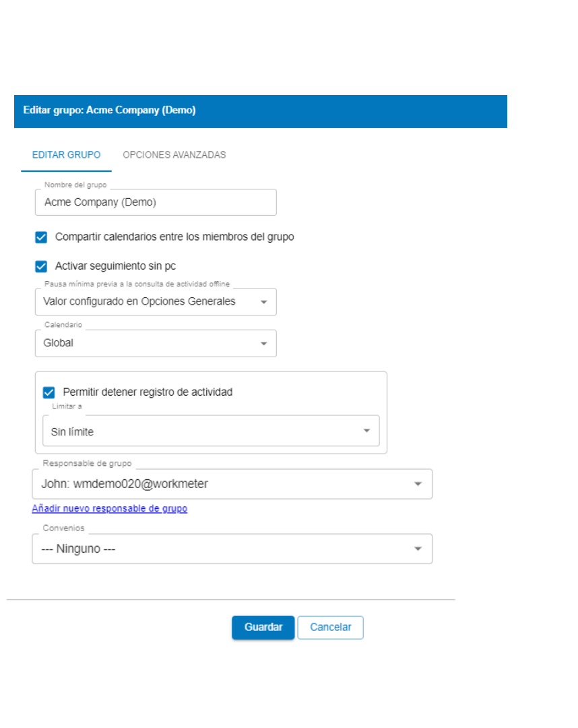Click the Limitar a chevron icon
Screen dimensions: 578x728
(x=366, y=431)
